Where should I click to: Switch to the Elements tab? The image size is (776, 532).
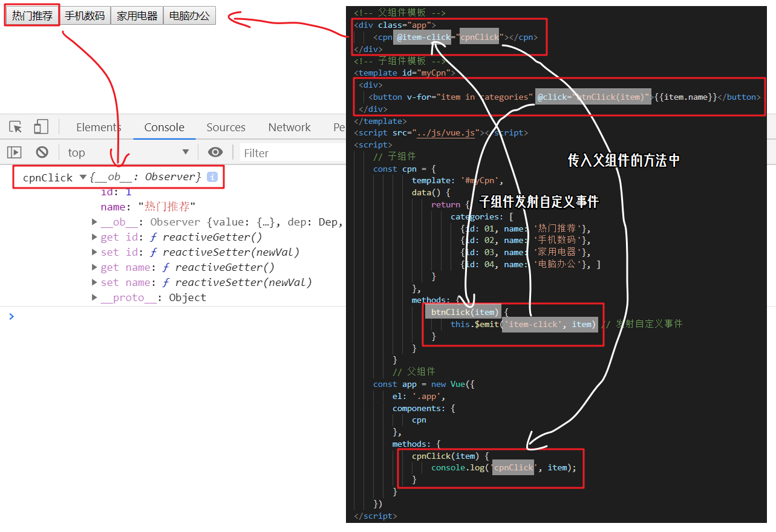coord(99,127)
